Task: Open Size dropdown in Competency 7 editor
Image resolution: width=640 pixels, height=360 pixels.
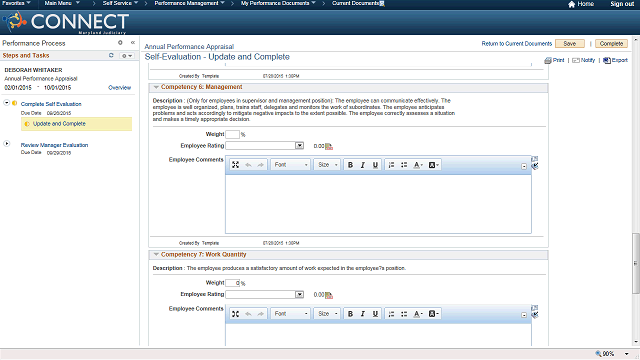Action: pos(328,314)
